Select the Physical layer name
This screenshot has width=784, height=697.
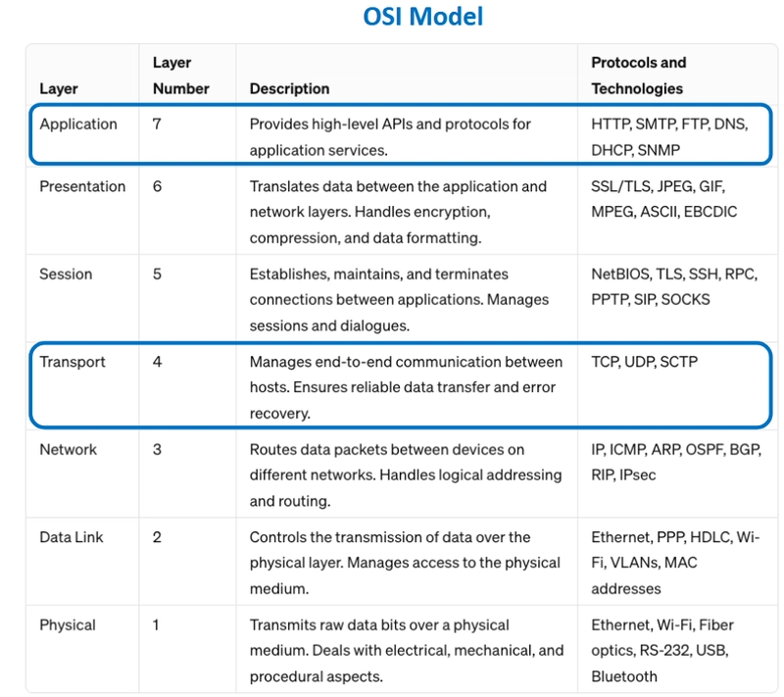click(x=68, y=625)
